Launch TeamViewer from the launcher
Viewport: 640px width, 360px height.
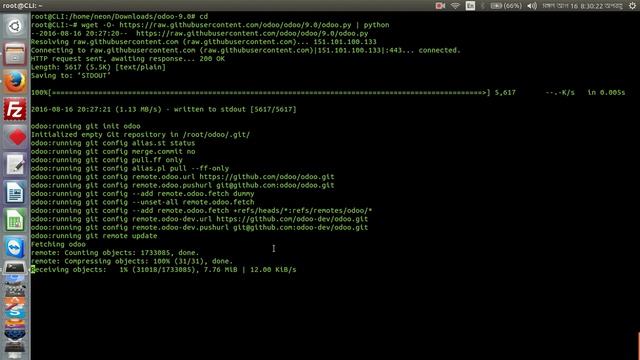click(x=15, y=248)
